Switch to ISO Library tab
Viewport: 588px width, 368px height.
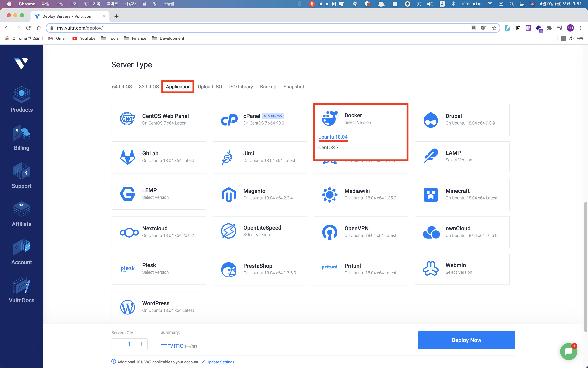(241, 87)
